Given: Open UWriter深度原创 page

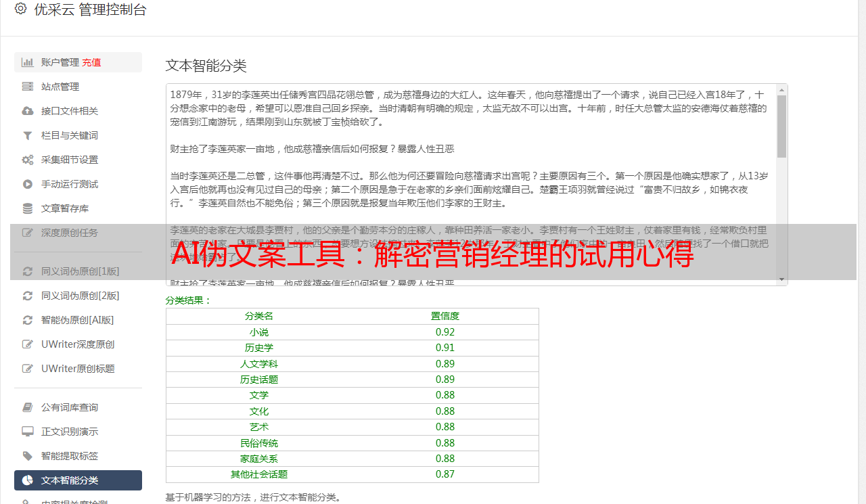Looking at the screenshot, I should (x=78, y=344).
